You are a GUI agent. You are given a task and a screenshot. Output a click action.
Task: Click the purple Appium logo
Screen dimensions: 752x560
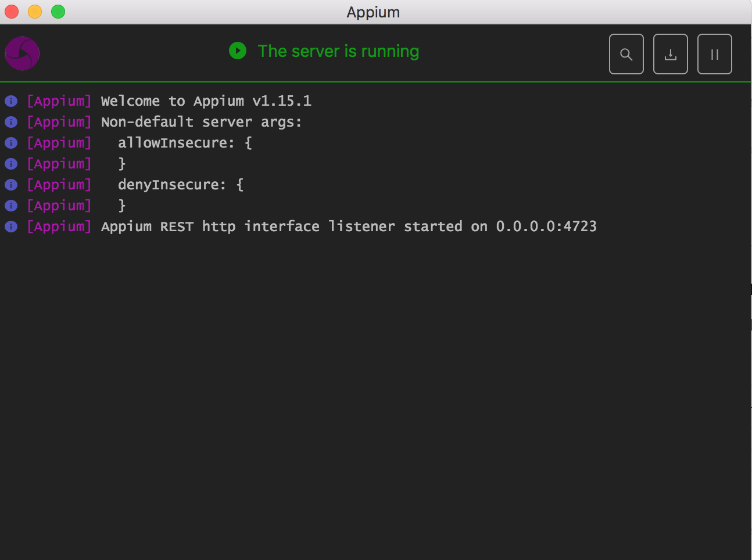(x=22, y=53)
